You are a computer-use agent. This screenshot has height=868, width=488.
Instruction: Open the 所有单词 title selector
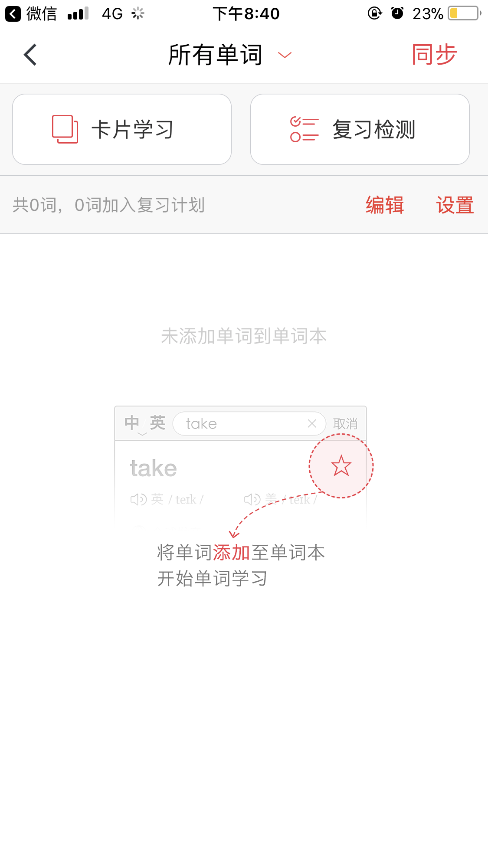(216, 55)
